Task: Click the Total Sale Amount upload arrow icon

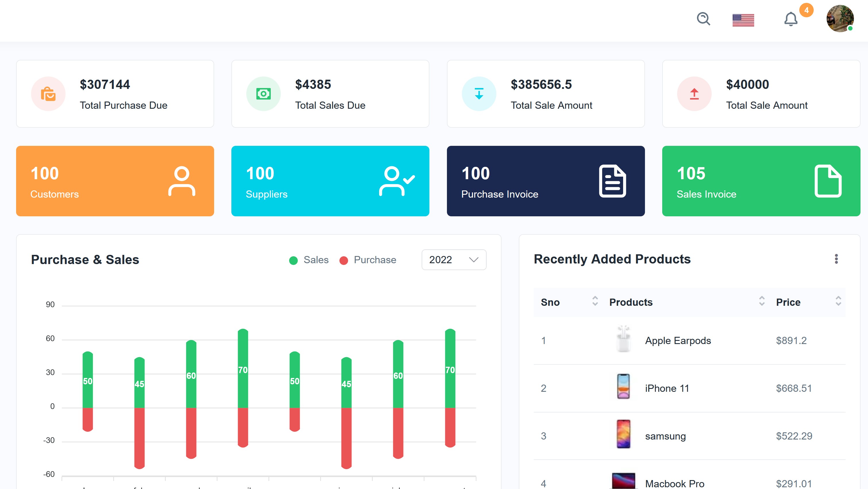Action: 694,94
